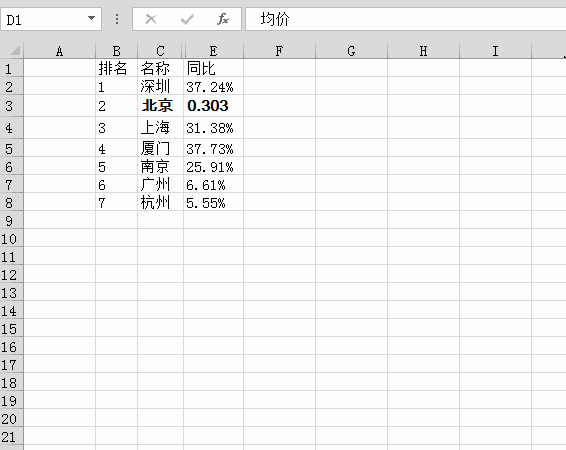Select the cell containing 杭州
The image size is (566, 450).
click(x=161, y=202)
